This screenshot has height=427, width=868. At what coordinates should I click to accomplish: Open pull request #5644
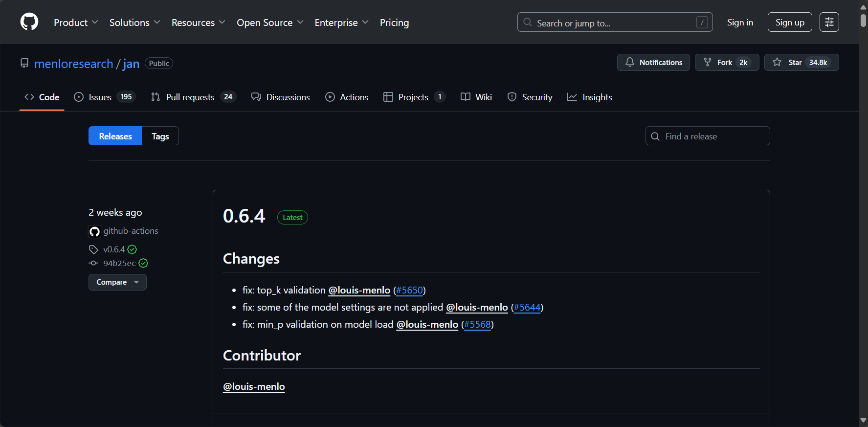pos(527,307)
